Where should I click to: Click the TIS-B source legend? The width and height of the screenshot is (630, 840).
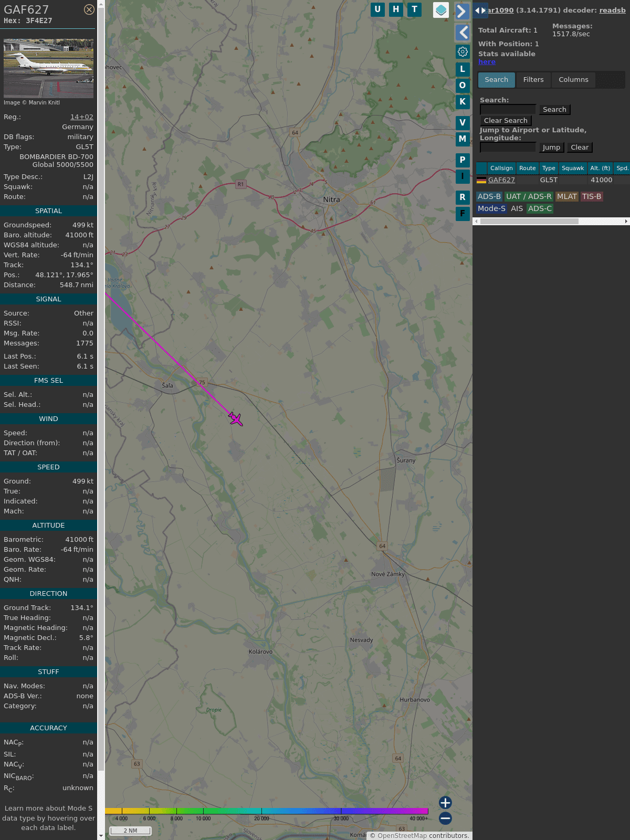pos(592,196)
